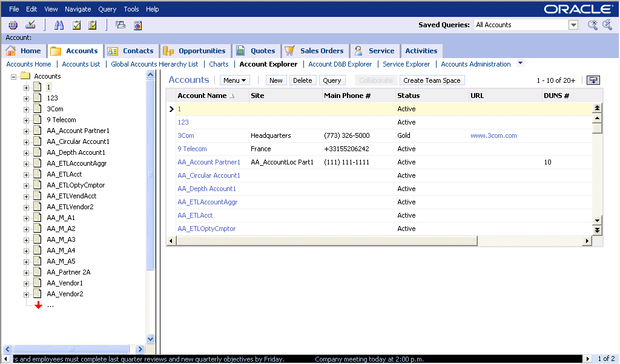Select the AA_M_A3 tree item
The height and width of the screenshot is (364, 620).
(x=61, y=239)
